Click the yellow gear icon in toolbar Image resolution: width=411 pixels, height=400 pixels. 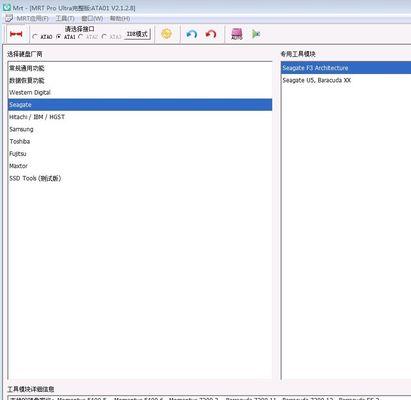(x=166, y=34)
